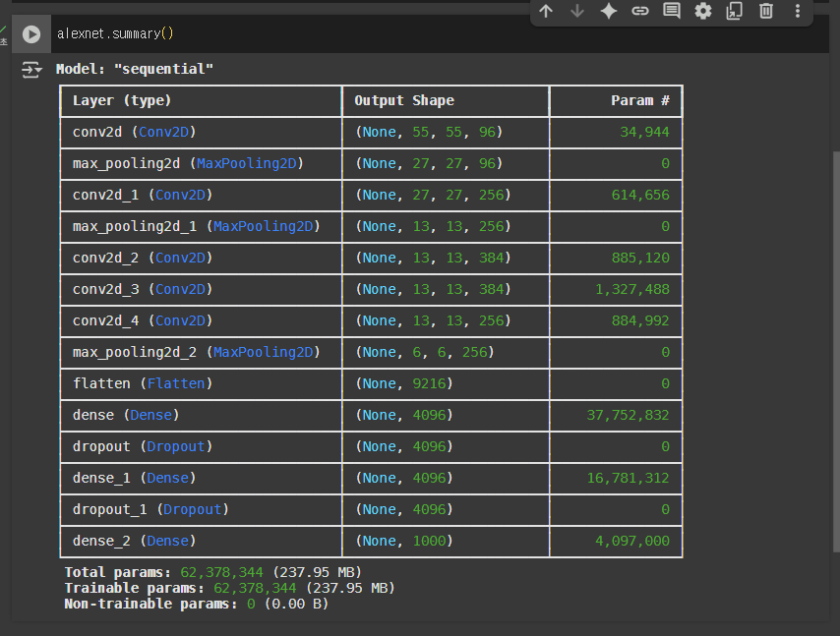This screenshot has width=840, height=636.
Task: Select the 'conv2d (Conv2D)' row label
Action: tap(135, 133)
